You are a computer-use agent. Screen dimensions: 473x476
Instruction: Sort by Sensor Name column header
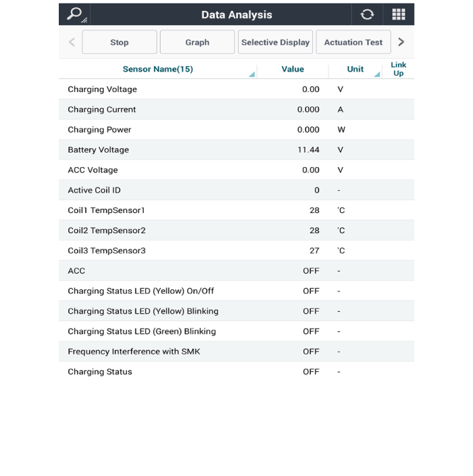click(x=157, y=69)
